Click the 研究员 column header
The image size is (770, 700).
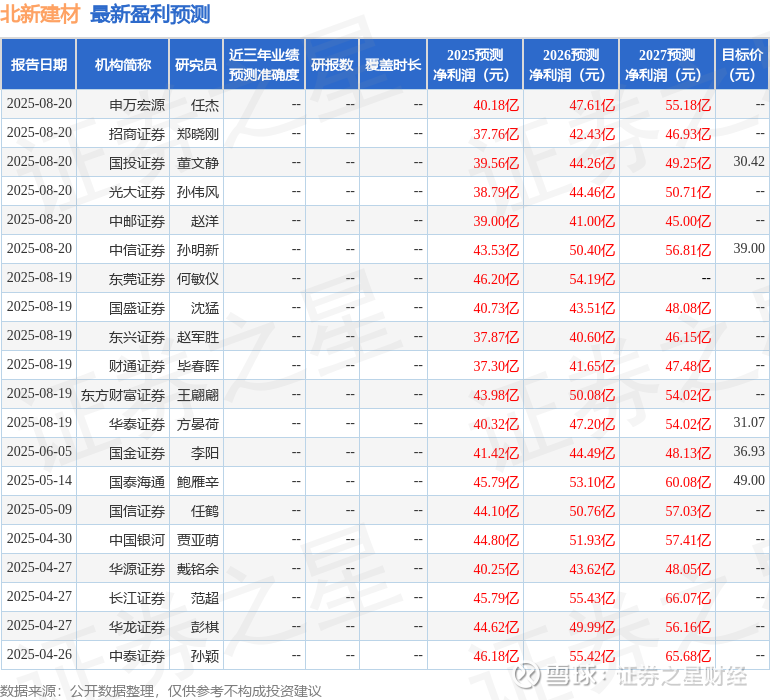(x=196, y=64)
